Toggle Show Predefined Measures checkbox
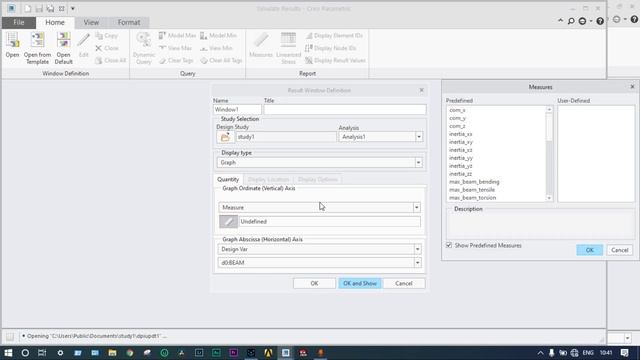Screen dimensions: 640x360 pos(449,245)
